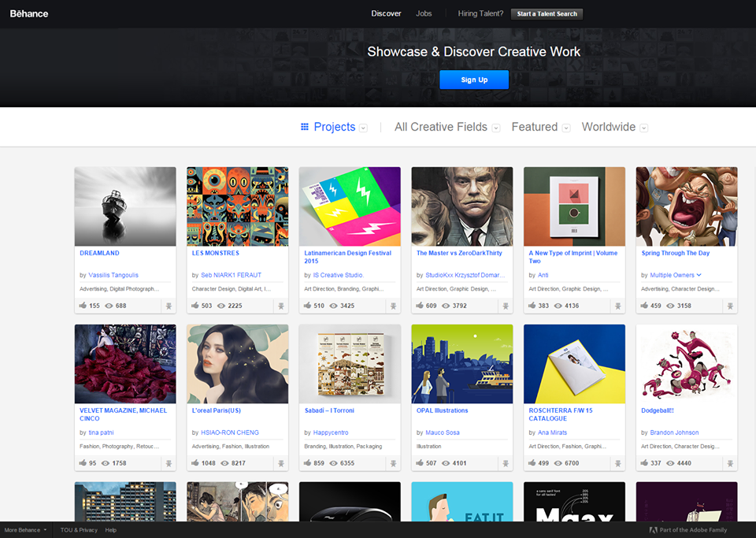
Task: Click the pin icon on LES MONSTRES card
Action: [x=281, y=306]
